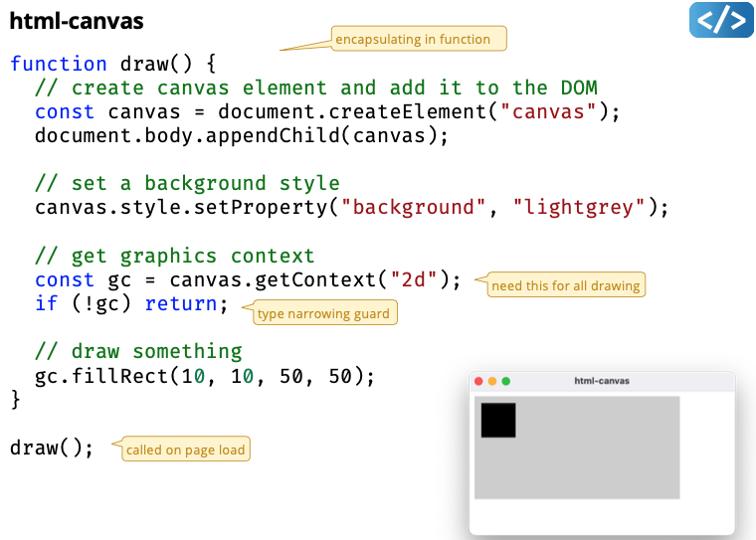
Task: Click the document.createElement("canvas") line
Action: (x=327, y=111)
